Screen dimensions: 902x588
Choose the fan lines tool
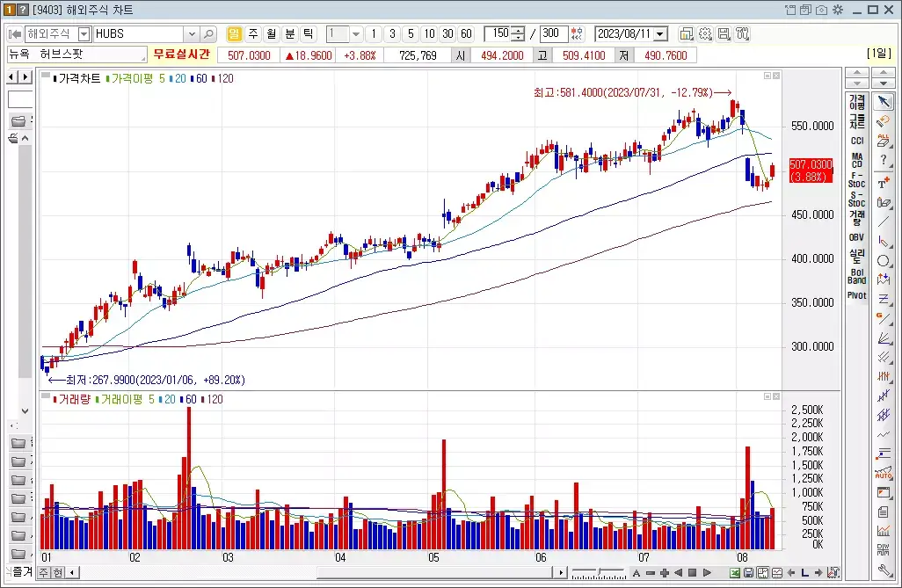coord(884,338)
